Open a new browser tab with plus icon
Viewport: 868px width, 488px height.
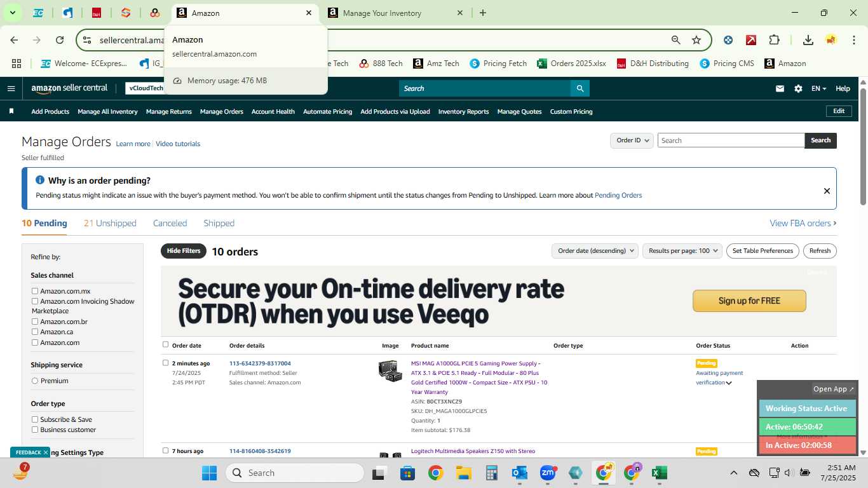483,13
